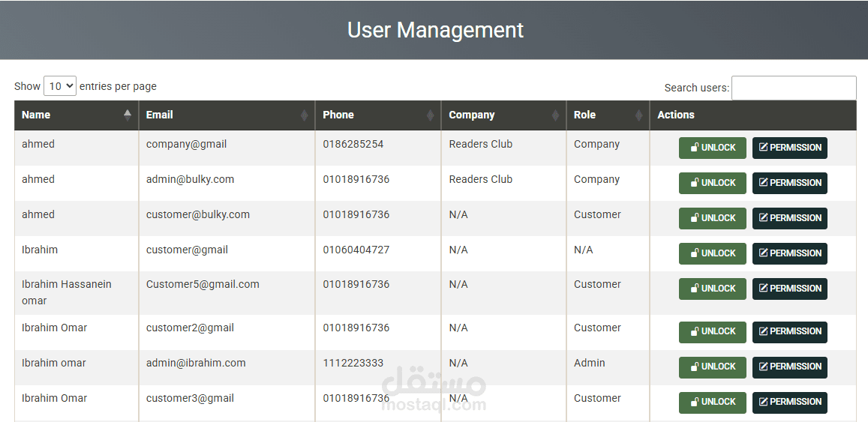Click the Email column header
The image size is (868, 422).
click(227, 115)
